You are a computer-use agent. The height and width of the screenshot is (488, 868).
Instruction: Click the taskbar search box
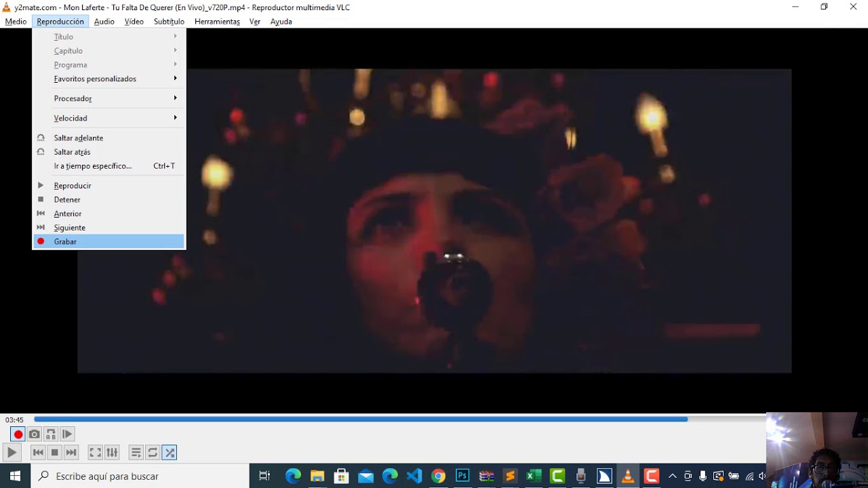[x=140, y=476]
